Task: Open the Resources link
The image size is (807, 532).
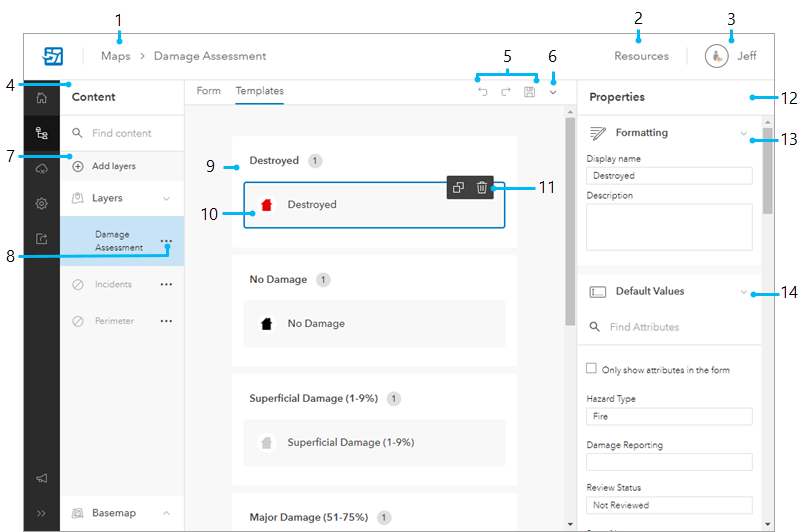Action: 641,56
